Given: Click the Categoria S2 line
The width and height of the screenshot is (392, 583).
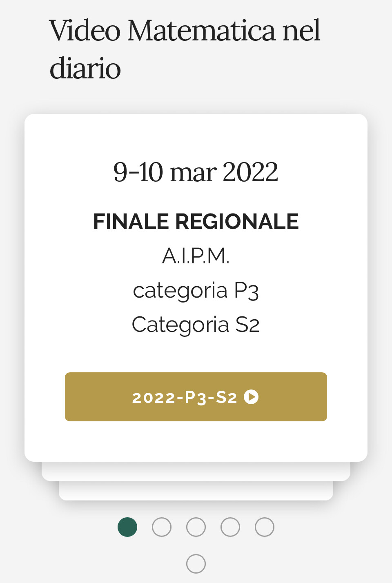Looking at the screenshot, I should [x=196, y=325].
